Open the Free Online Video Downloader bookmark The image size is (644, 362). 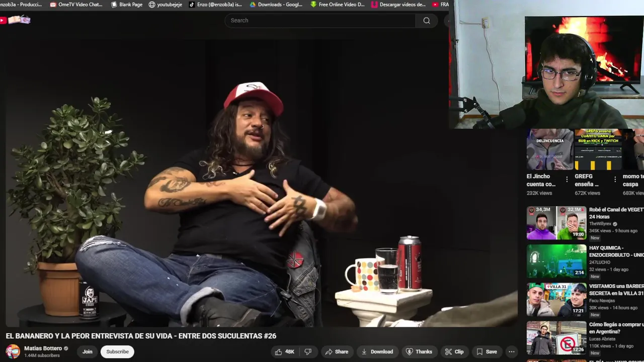(338, 5)
